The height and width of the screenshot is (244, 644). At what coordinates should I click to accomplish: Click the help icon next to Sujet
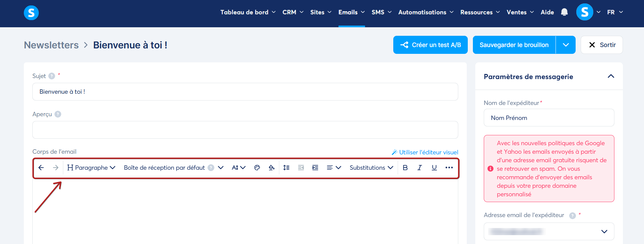pos(52,76)
